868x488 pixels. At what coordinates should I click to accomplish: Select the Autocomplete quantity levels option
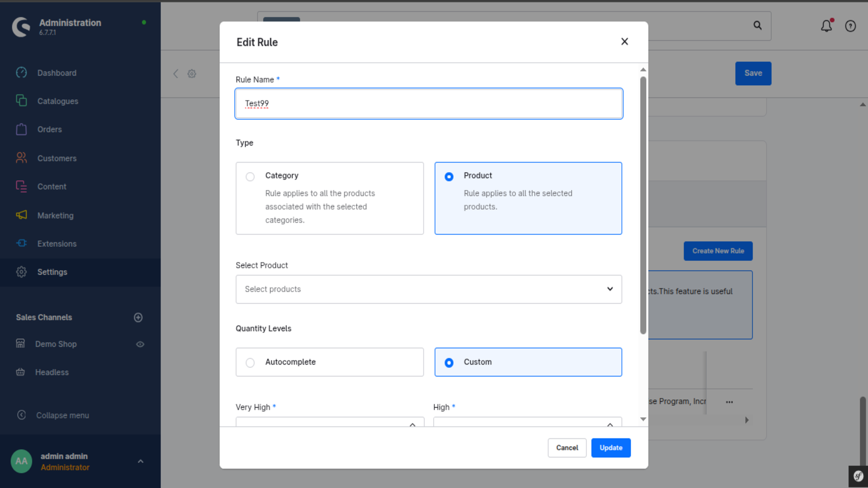(250, 362)
